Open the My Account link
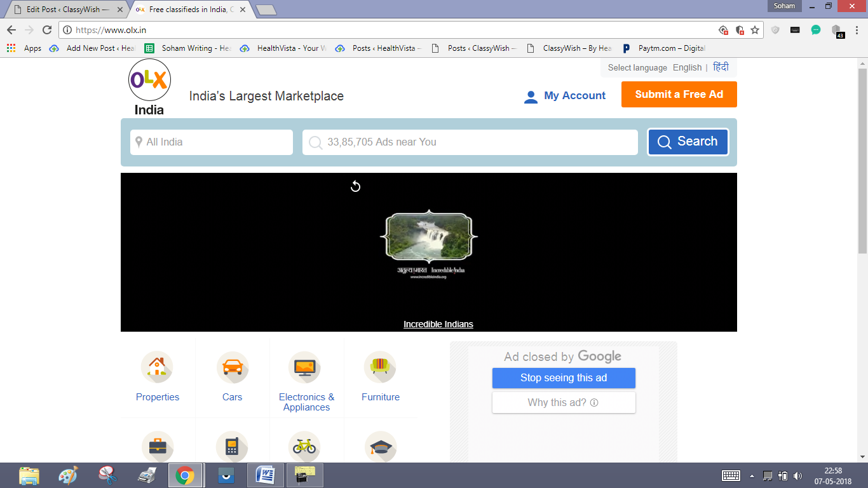Image resolution: width=868 pixels, height=488 pixels. click(x=565, y=96)
